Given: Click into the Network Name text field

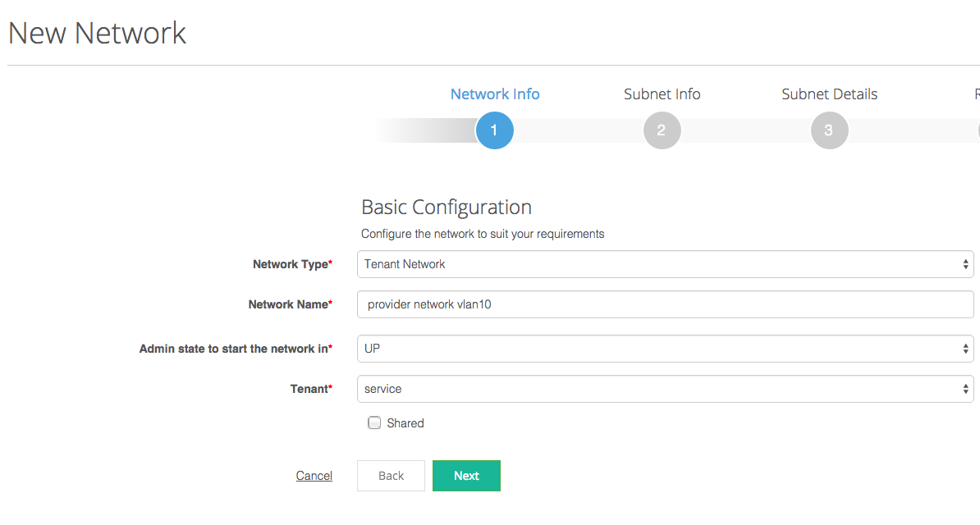Looking at the screenshot, I should (665, 304).
